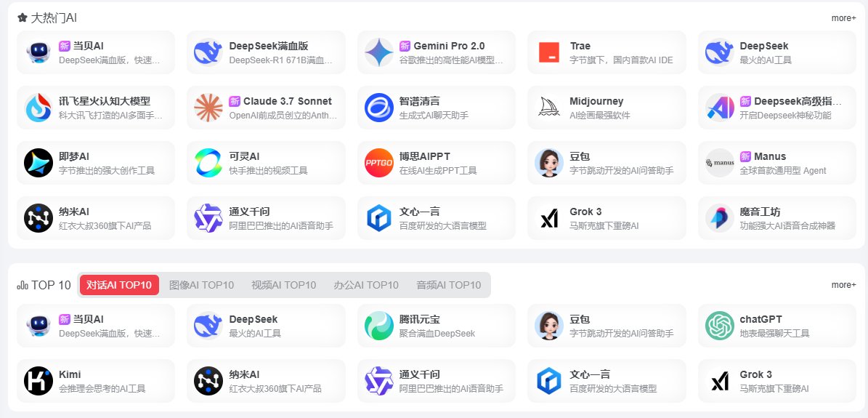This screenshot has height=418, width=868.
Task: Click text "会推理会思考的AI工具"
Action: click(102, 389)
